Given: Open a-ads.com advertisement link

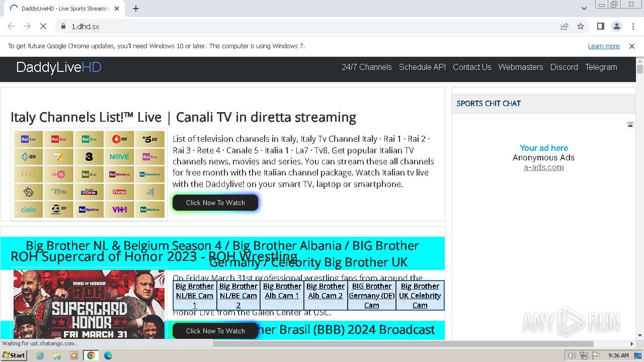Looking at the screenshot, I should pos(543,167).
